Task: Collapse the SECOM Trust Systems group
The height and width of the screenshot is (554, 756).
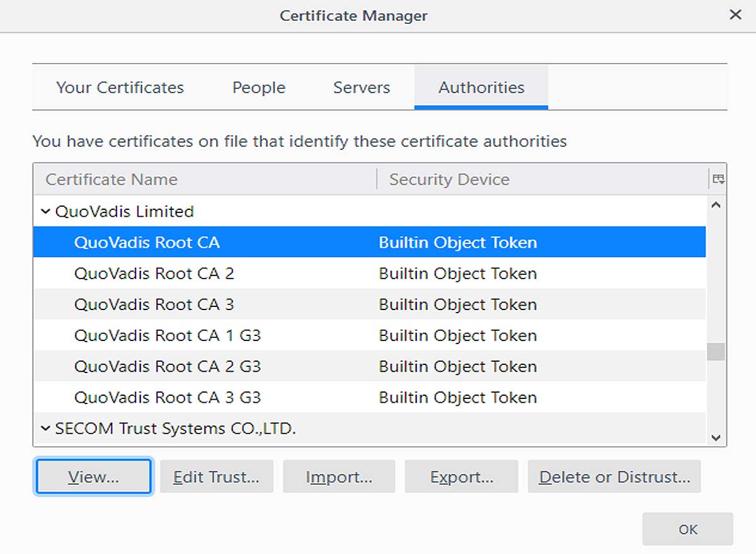Action: 45,429
